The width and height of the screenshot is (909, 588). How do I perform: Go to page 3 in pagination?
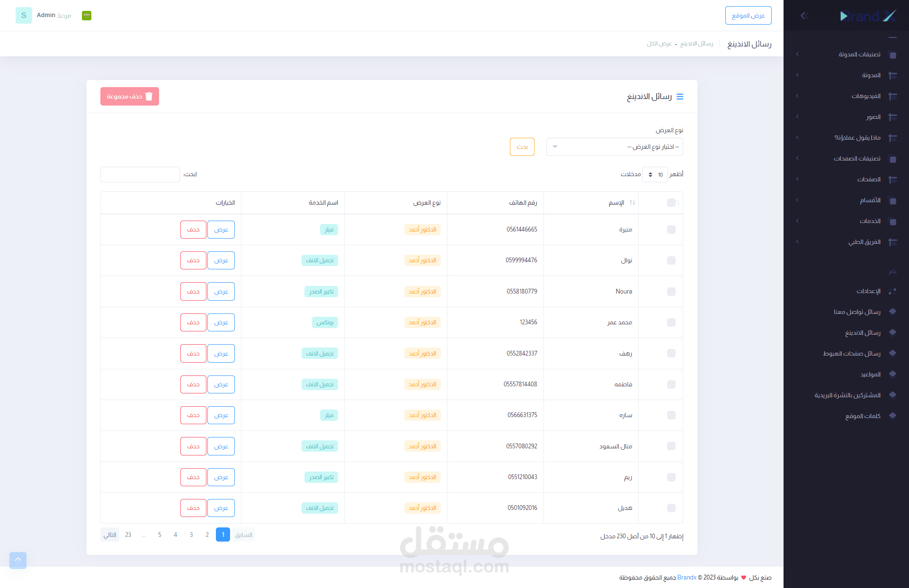tap(191, 535)
